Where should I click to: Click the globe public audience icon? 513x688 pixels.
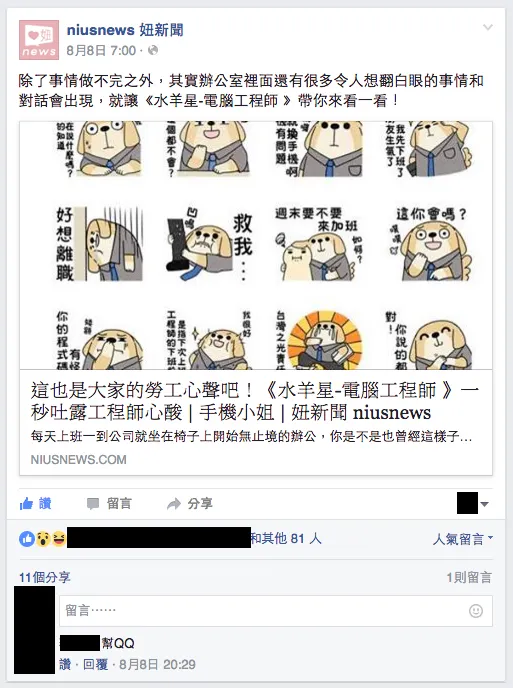tap(153, 50)
